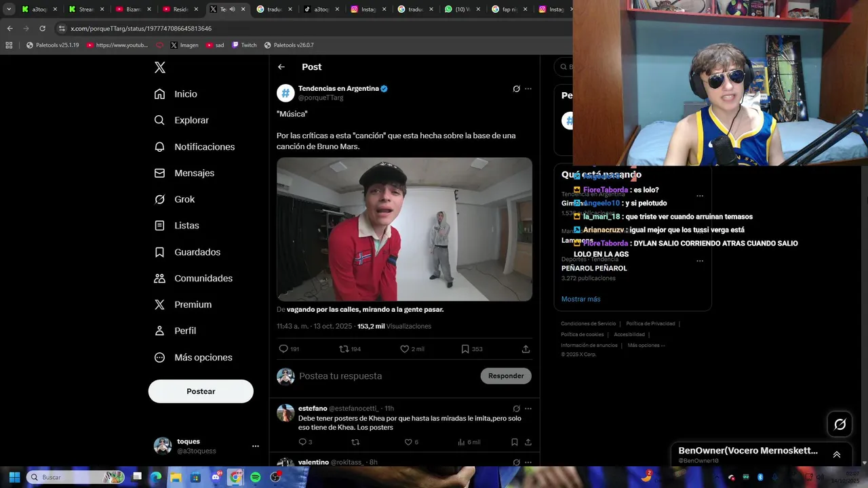Open Premium in the sidebar
The height and width of the screenshot is (488, 868).
pos(182,305)
